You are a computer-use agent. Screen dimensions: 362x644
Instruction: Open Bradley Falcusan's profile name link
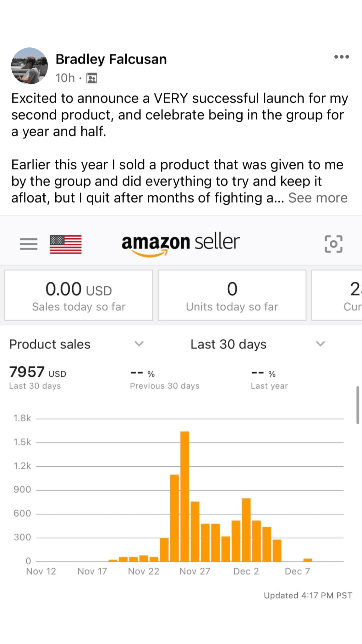click(x=111, y=59)
